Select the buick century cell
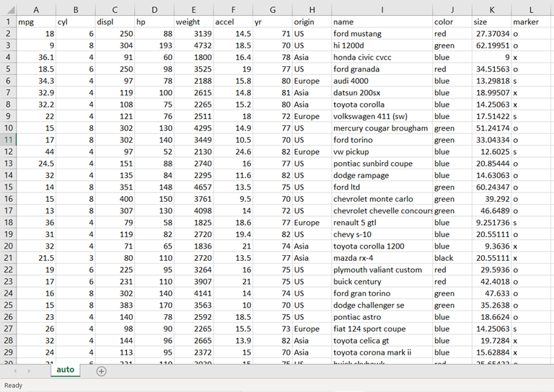The width and height of the screenshot is (554, 392). click(x=382, y=282)
